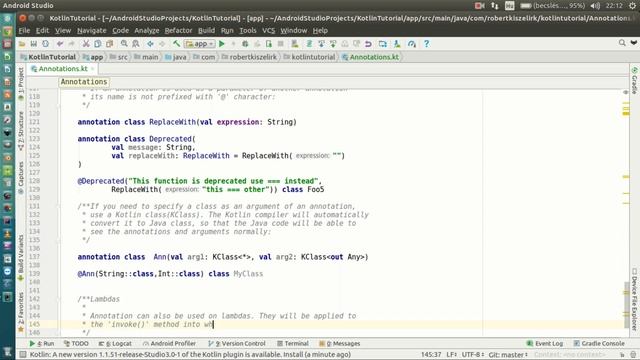This screenshot has width=640, height=360.
Task: Click the 22:12 system clock
Action: click(x=614, y=6)
